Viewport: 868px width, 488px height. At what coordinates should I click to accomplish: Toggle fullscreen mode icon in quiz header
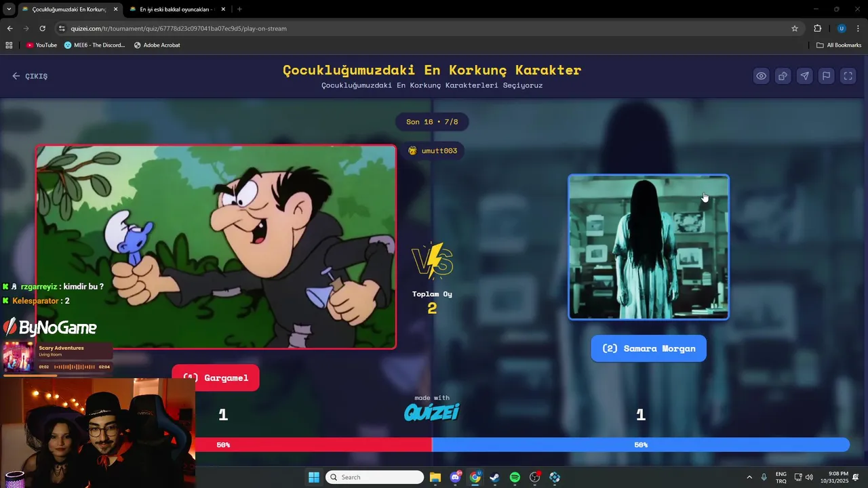tap(848, 76)
